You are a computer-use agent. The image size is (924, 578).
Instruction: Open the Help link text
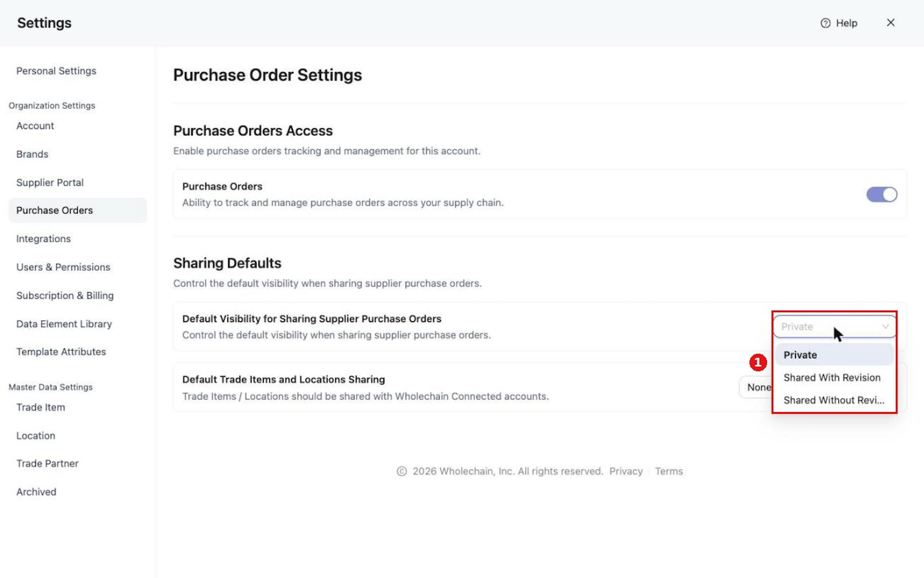click(847, 23)
